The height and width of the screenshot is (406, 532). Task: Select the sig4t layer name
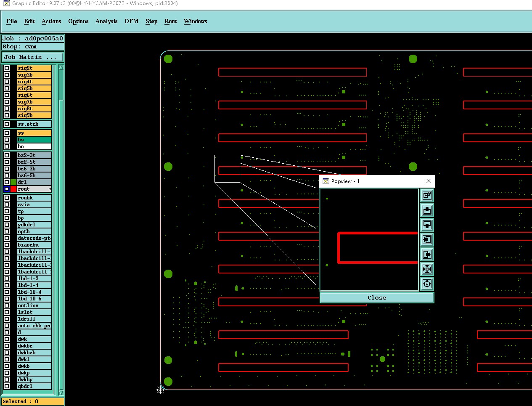[34, 82]
